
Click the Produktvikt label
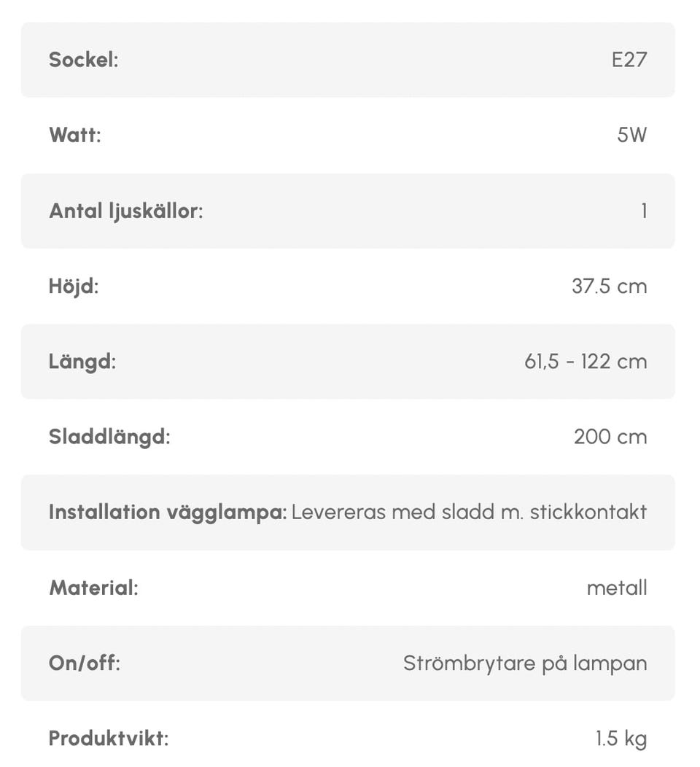(x=108, y=739)
